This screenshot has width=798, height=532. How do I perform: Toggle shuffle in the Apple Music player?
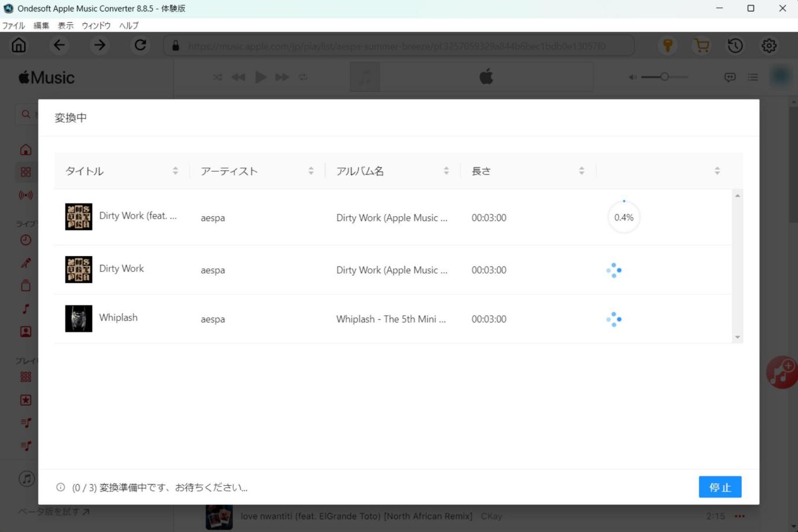[x=218, y=77]
